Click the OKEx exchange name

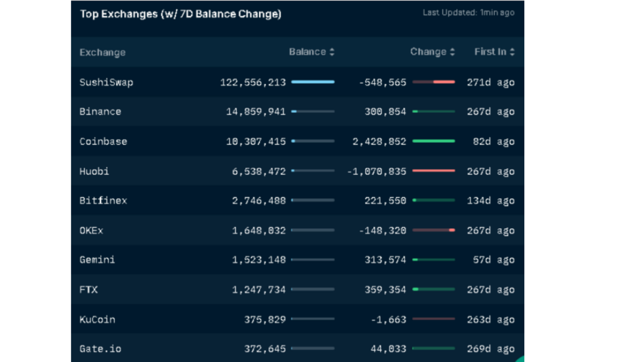(91, 230)
